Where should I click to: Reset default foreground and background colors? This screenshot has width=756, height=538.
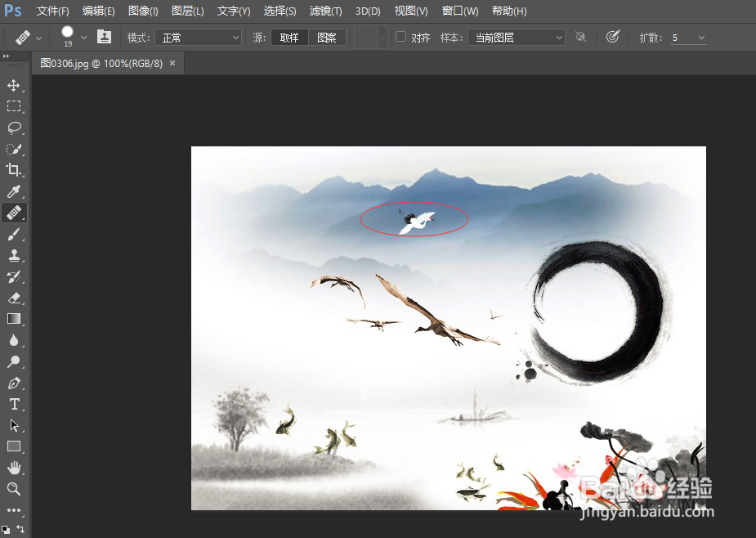click(x=6, y=529)
